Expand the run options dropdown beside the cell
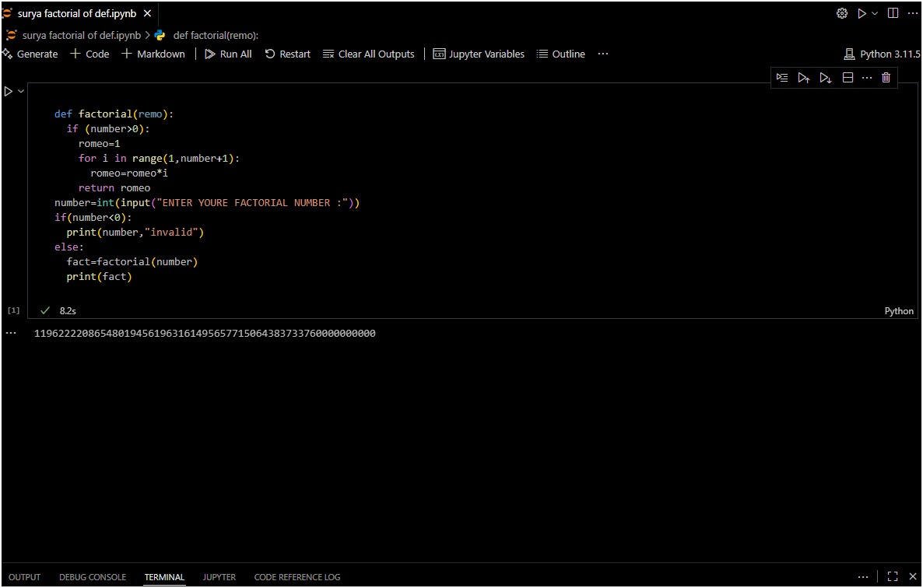This screenshot has height=588, width=923. pos(21,92)
